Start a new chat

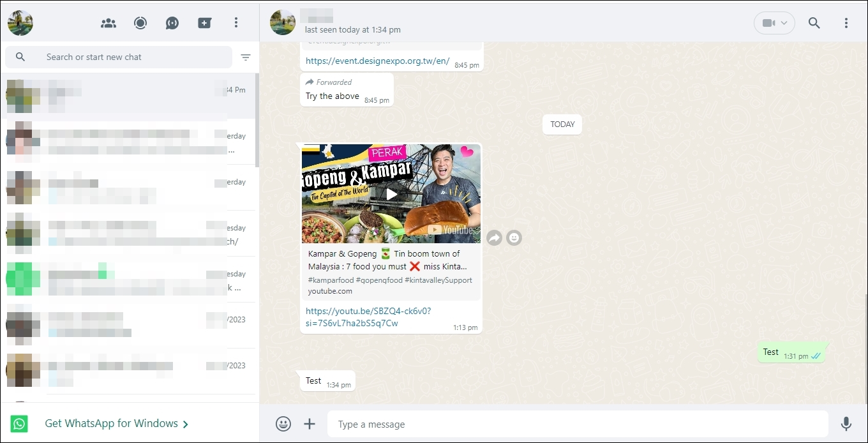pos(205,23)
